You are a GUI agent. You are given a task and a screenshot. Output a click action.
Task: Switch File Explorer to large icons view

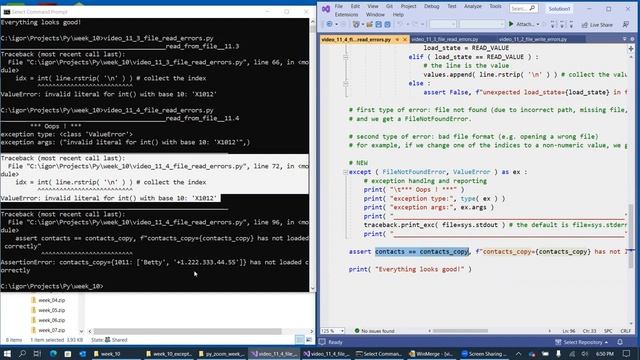(x=309, y=340)
